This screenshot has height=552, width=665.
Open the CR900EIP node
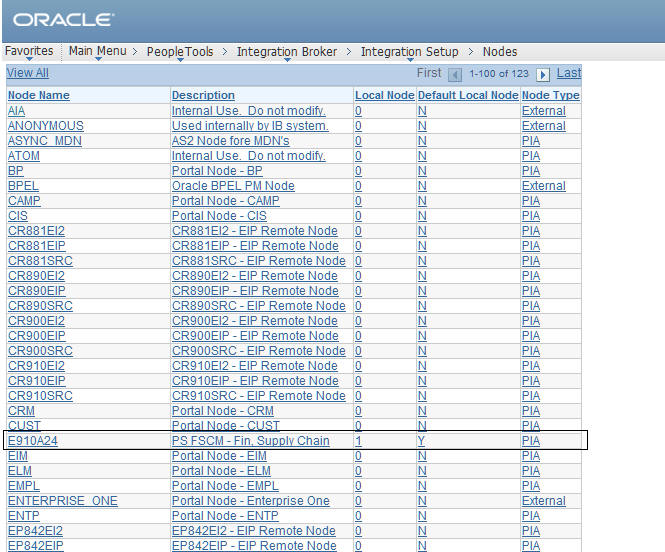(37, 336)
